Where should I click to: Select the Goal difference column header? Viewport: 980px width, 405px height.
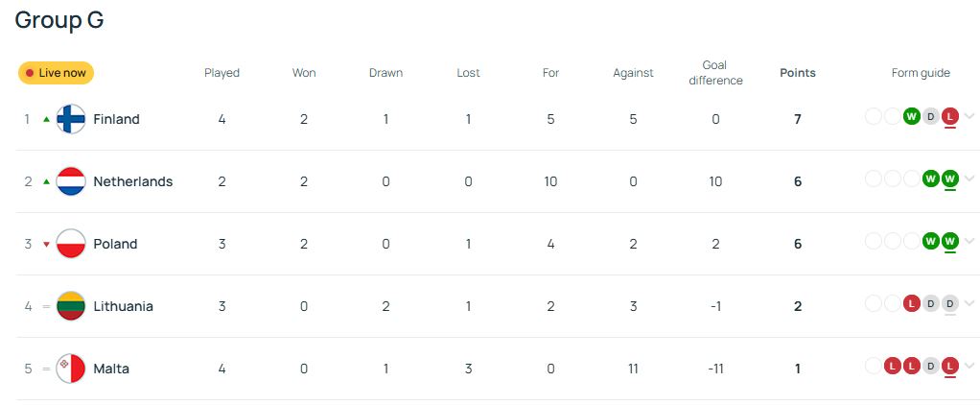pyautogui.click(x=715, y=73)
